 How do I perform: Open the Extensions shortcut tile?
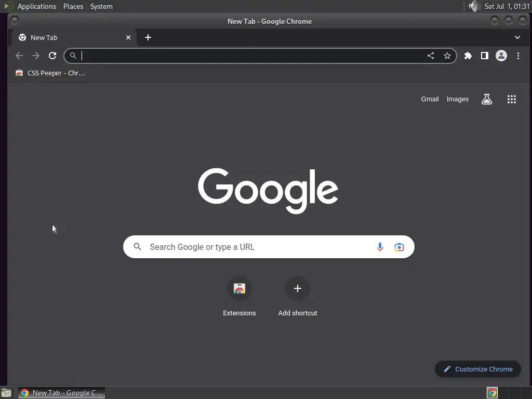click(239, 297)
